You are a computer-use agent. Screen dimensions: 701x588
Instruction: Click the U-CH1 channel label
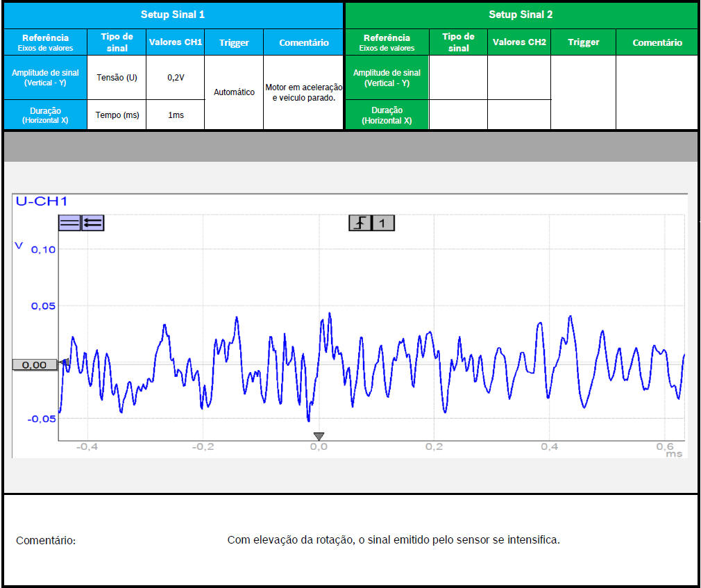pos(41,202)
